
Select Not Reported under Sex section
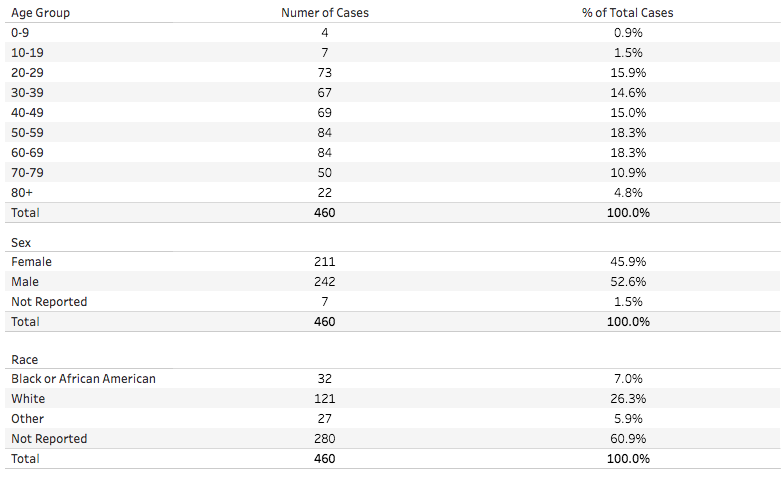click(x=49, y=301)
